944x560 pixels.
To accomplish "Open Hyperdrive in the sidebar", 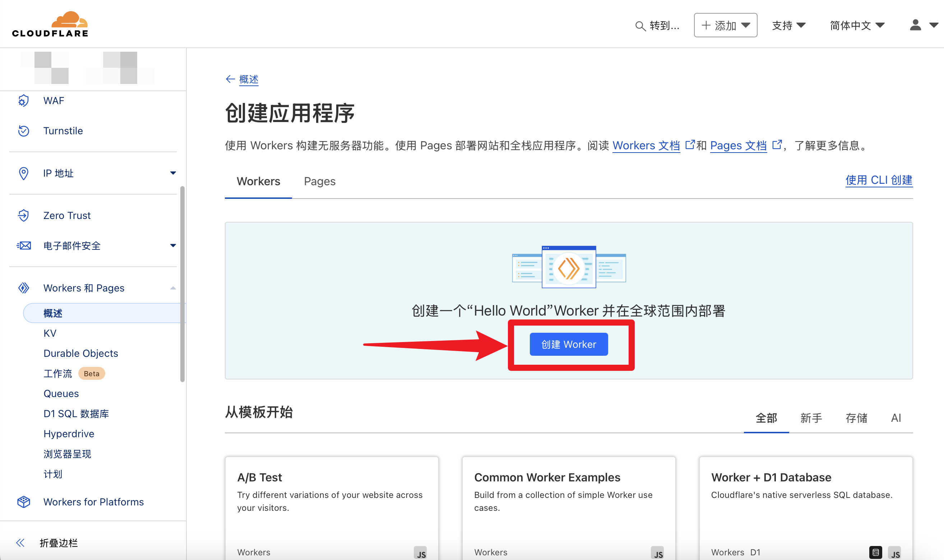I will (x=69, y=434).
